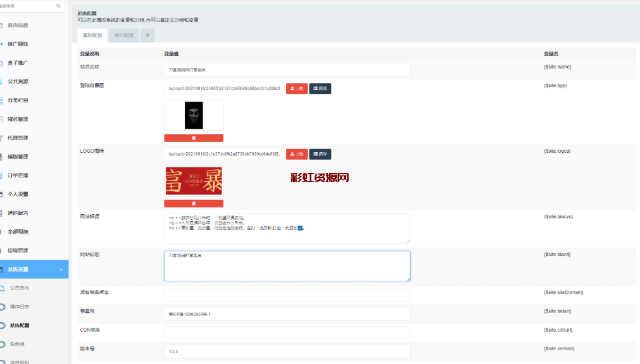Collapse the 系统设置 sidebar menu chevron
This screenshot has height=364, width=640.
[61, 270]
